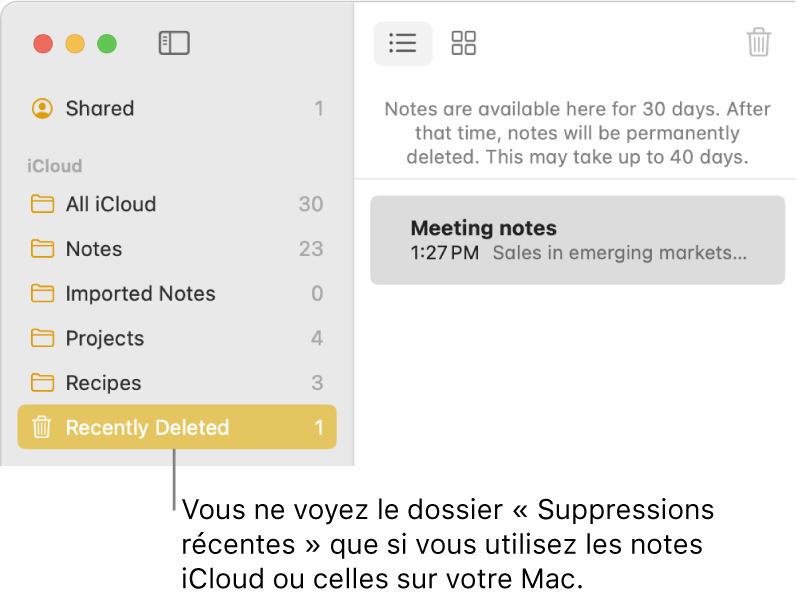Select the All iCloud folder
Viewport: 798px width, 601px height.
coord(111,204)
